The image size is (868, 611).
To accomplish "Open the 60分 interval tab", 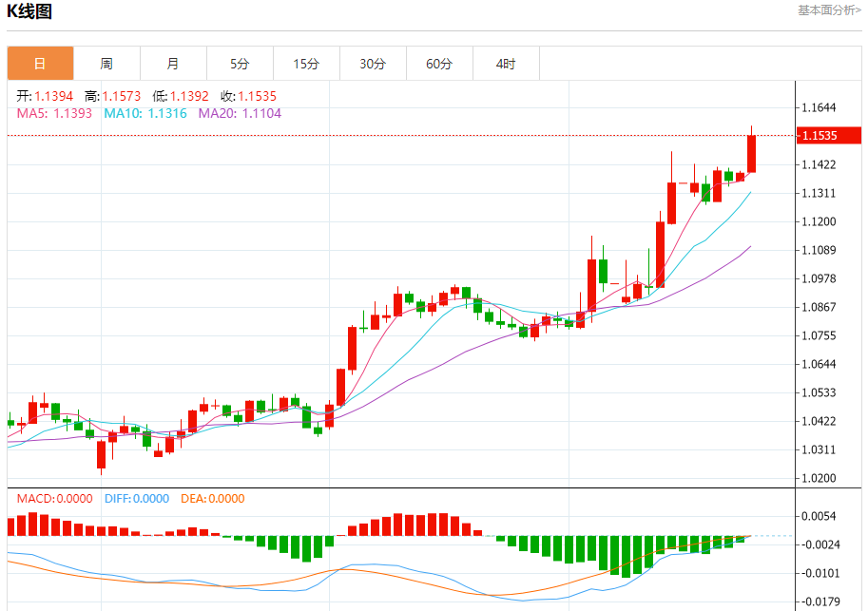I will [x=439, y=64].
